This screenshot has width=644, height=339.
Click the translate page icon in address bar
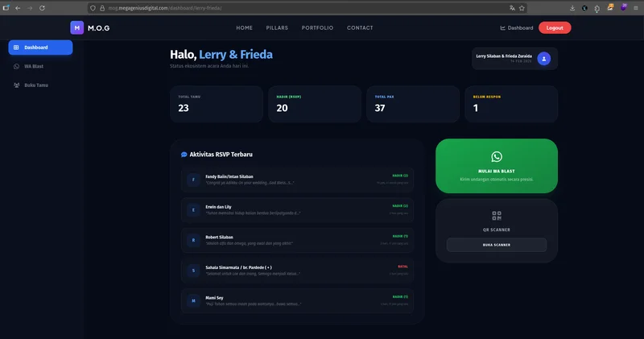tap(511, 7)
